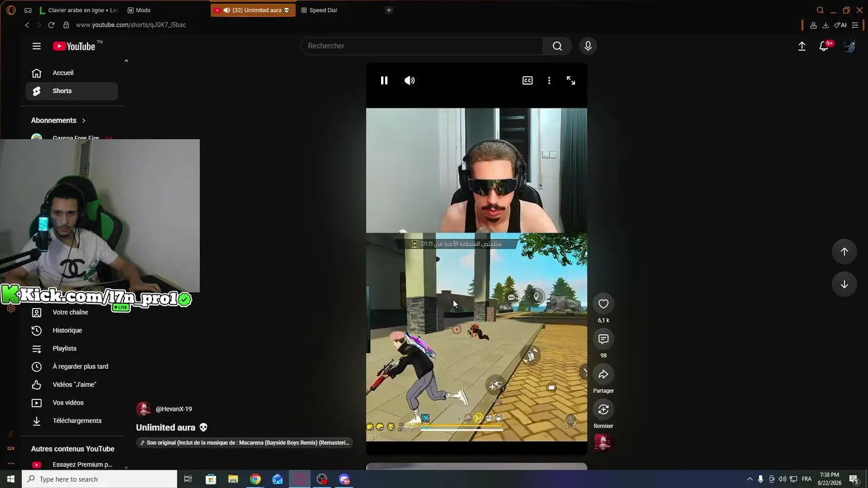The image size is (868, 488).
Task: Open the Short's sound thumbnail
Action: point(603,443)
